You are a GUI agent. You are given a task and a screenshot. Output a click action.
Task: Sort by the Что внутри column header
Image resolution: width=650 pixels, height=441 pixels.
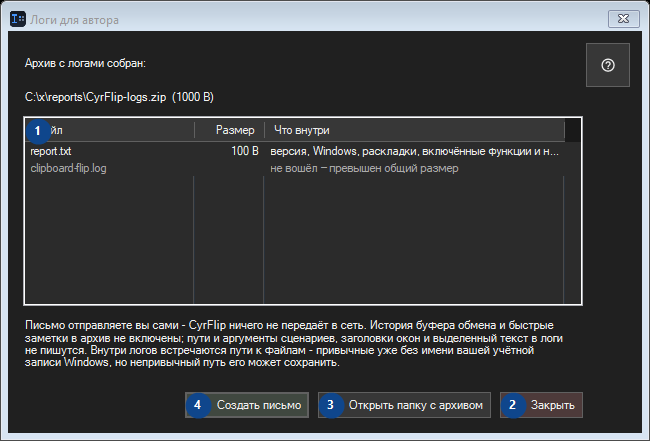415,130
